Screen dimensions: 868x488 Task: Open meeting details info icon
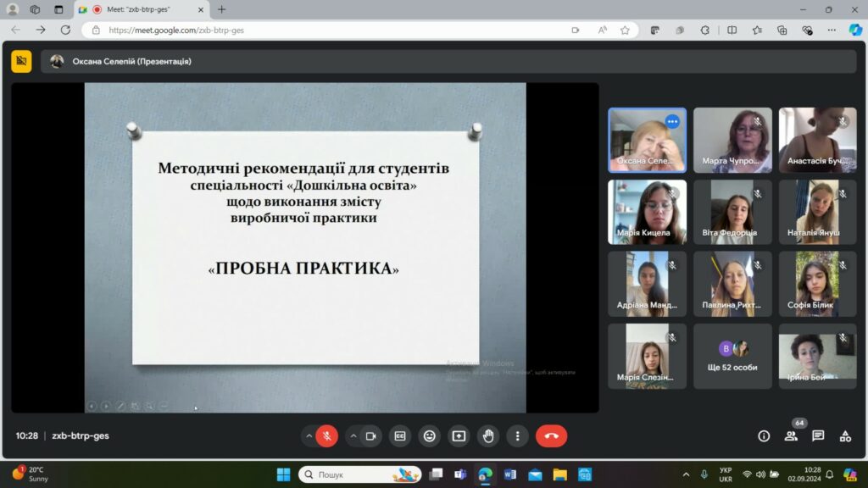coord(764,436)
